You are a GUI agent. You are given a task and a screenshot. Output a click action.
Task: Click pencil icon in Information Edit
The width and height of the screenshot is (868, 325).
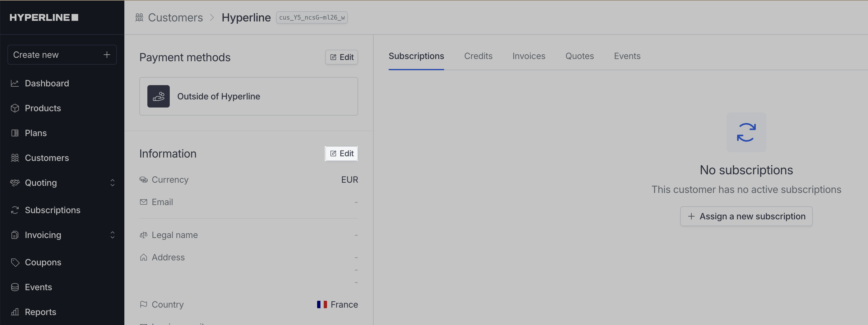333,153
